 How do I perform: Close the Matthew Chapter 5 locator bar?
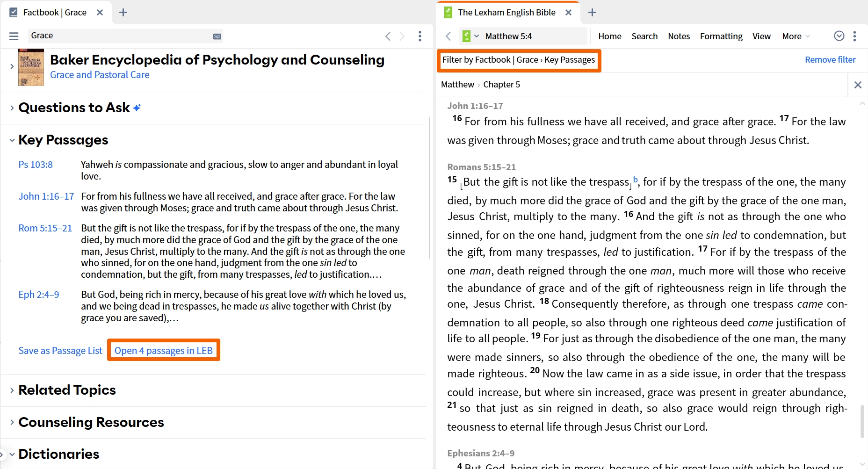tap(858, 85)
